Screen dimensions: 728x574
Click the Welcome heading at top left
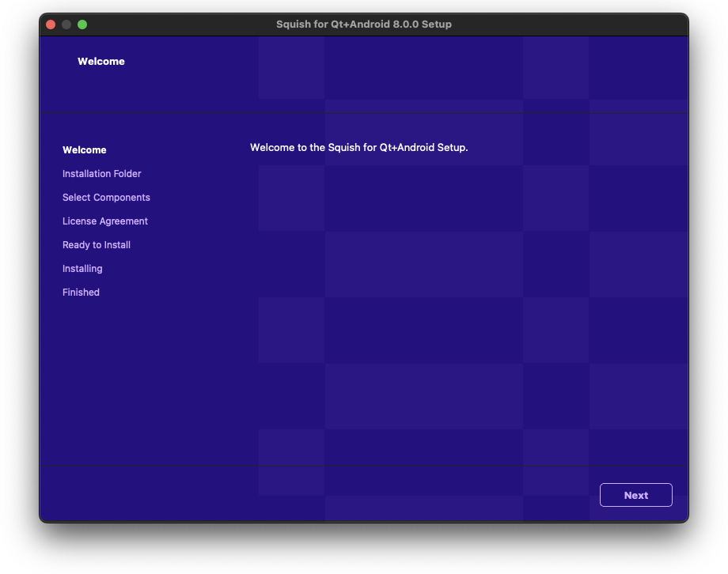[x=101, y=61]
